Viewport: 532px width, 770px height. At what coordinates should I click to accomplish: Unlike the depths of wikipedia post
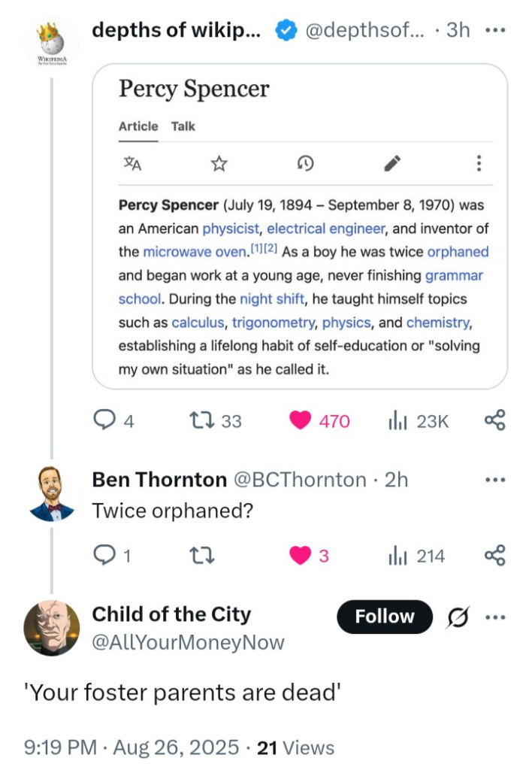[301, 421]
